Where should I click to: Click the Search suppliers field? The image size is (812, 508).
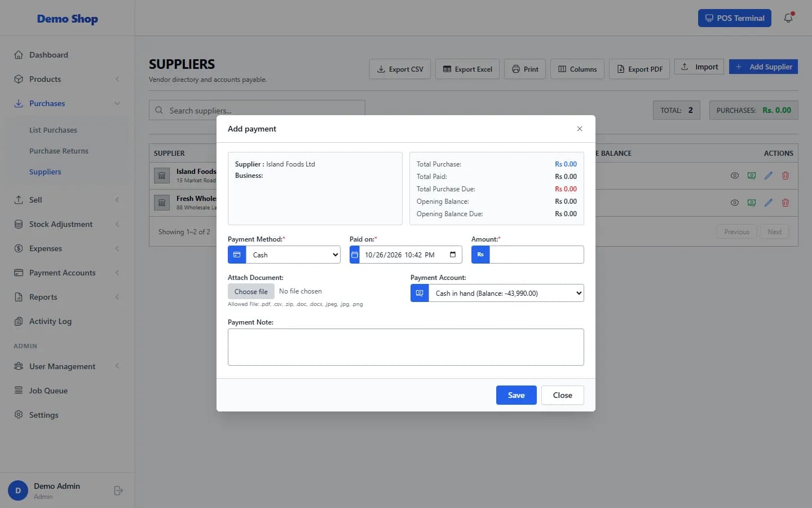(257, 110)
